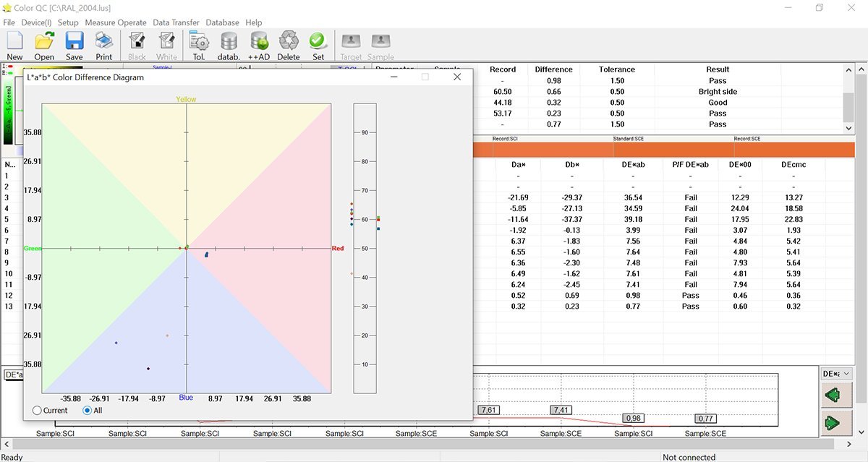Minimize the L*a*b* Color Difference Diagram dialog

click(395, 77)
